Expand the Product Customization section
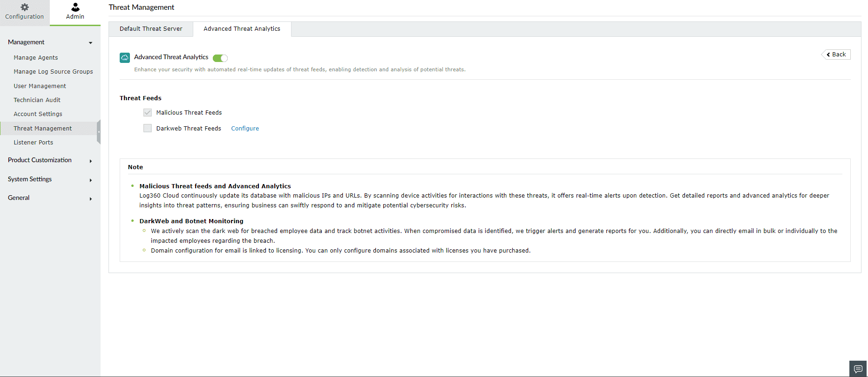This screenshot has height=377, width=868. 90,161
